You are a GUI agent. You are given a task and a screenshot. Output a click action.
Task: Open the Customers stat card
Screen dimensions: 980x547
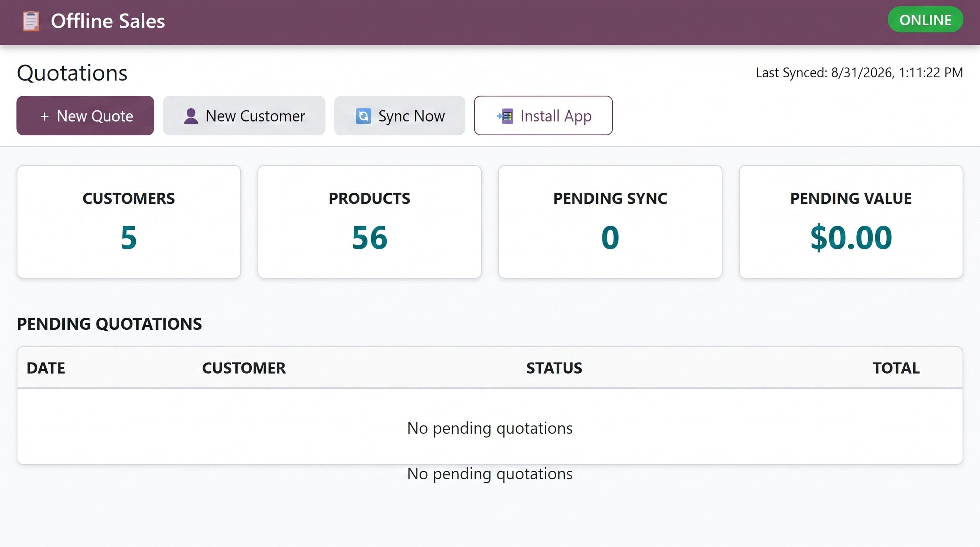129,222
